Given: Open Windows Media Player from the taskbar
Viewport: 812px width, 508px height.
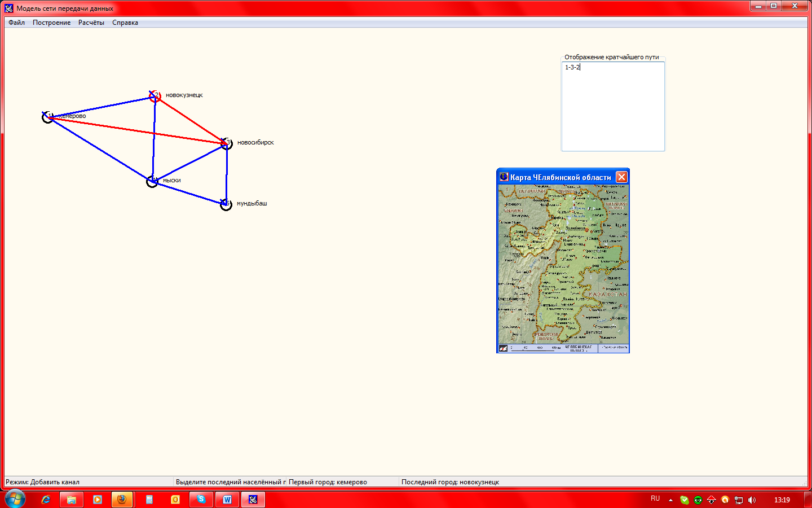Looking at the screenshot, I should click(x=98, y=500).
